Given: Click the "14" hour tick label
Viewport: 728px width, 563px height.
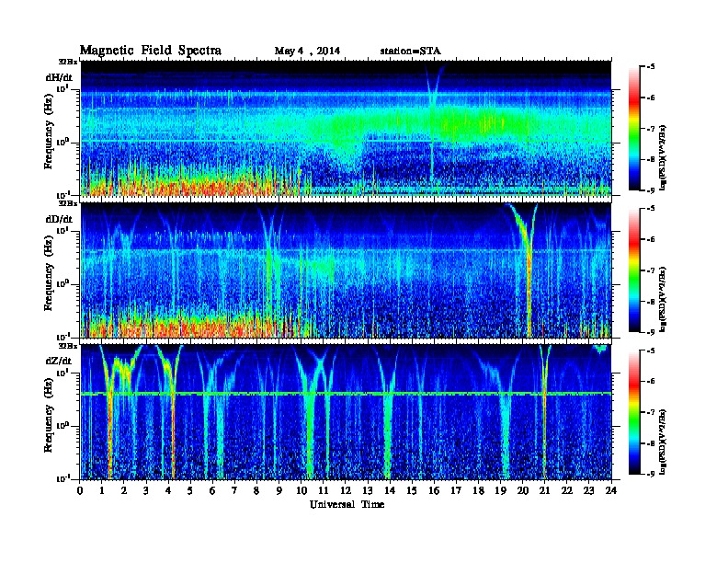Looking at the screenshot, I should (390, 491).
